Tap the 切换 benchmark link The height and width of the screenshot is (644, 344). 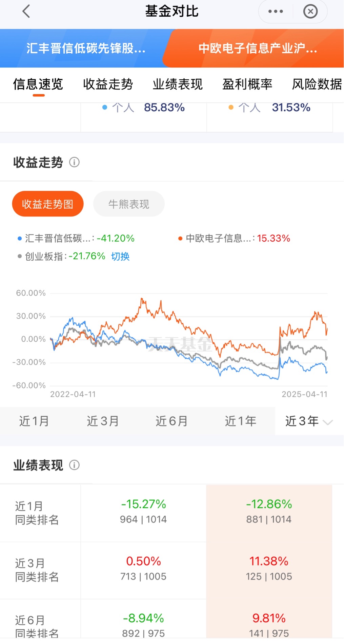tap(120, 256)
